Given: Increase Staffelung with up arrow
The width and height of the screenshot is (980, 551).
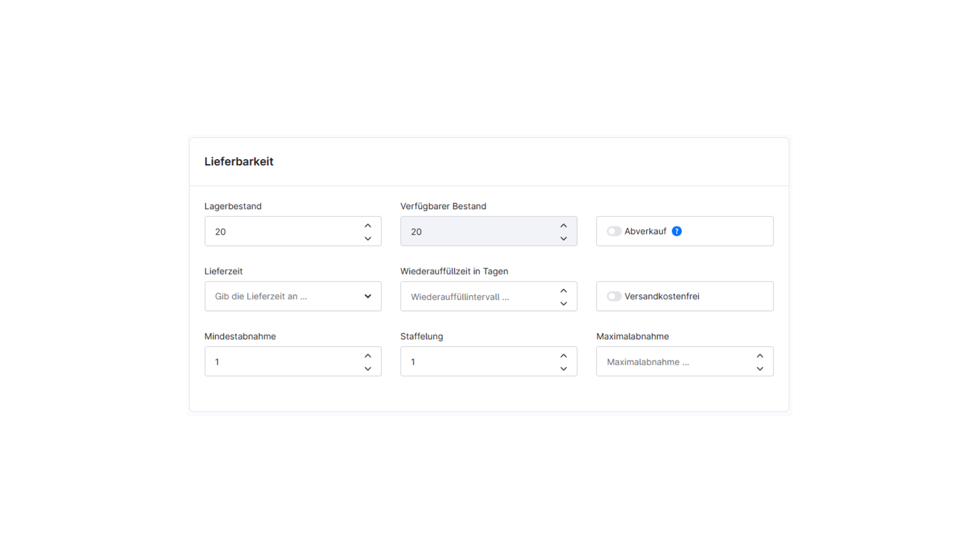Looking at the screenshot, I should [x=563, y=356].
